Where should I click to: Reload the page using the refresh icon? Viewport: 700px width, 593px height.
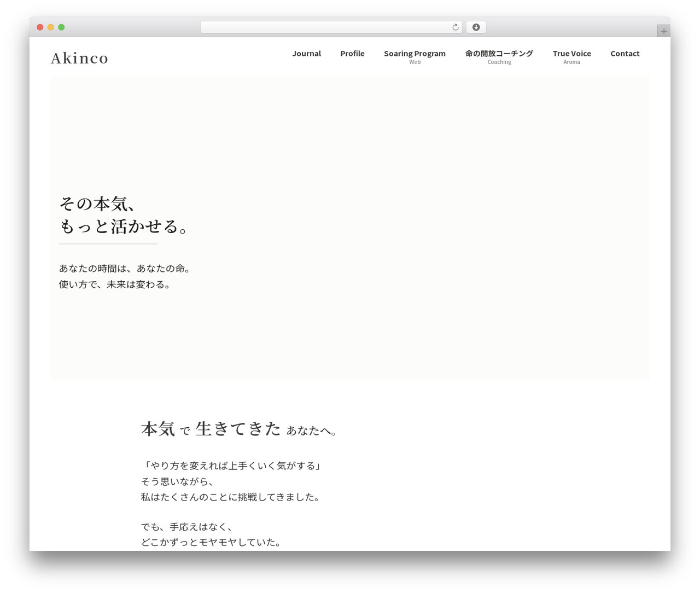(x=455, y=27)
